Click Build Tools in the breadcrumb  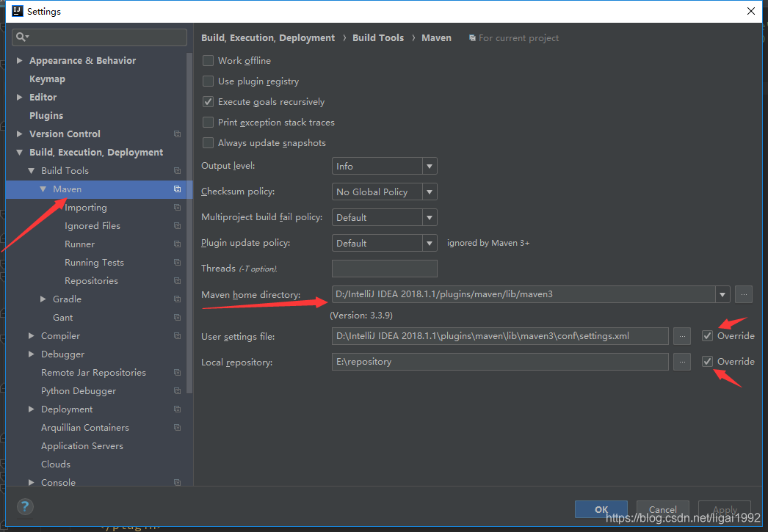point(378,37)
